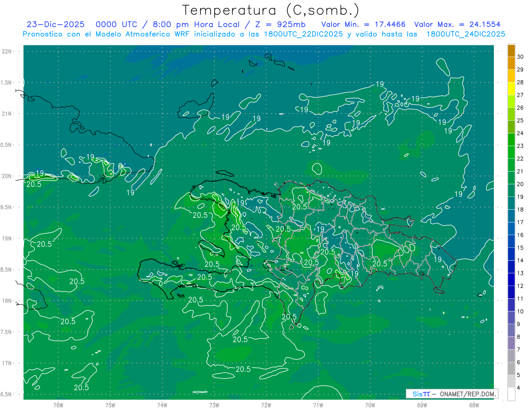Click the orange-brown legend swatch above 30
Image resolution: width=532 pixels, height=411 pixels.
511,51
